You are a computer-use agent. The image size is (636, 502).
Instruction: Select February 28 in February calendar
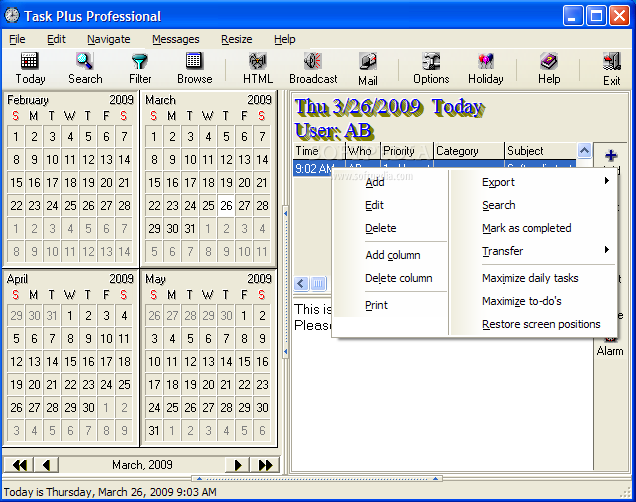tap(124, 206)
